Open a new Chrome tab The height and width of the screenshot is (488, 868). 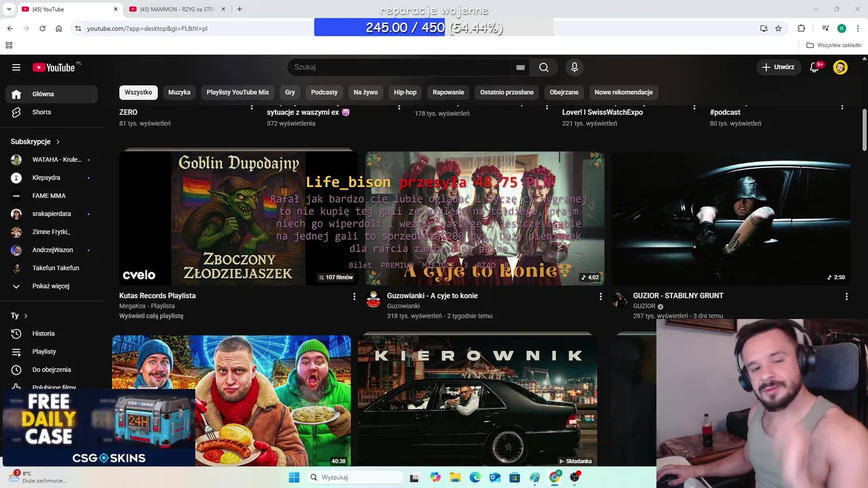tap(239, 9)
